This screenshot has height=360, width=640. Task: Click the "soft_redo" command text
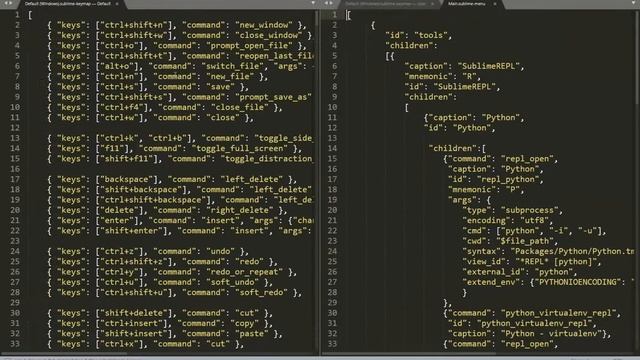(x=261, y=292)
